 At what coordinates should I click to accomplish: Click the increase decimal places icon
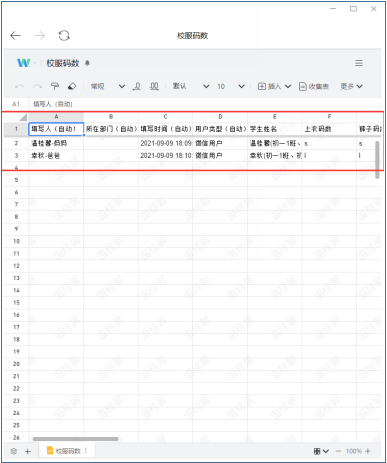[x=154, y=86]
